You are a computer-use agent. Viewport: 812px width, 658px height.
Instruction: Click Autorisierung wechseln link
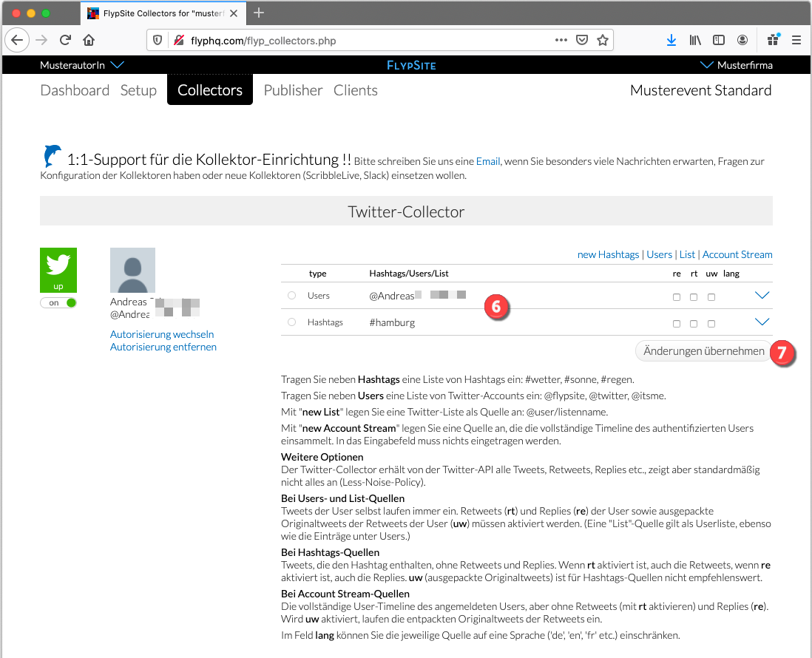[161, 334]
